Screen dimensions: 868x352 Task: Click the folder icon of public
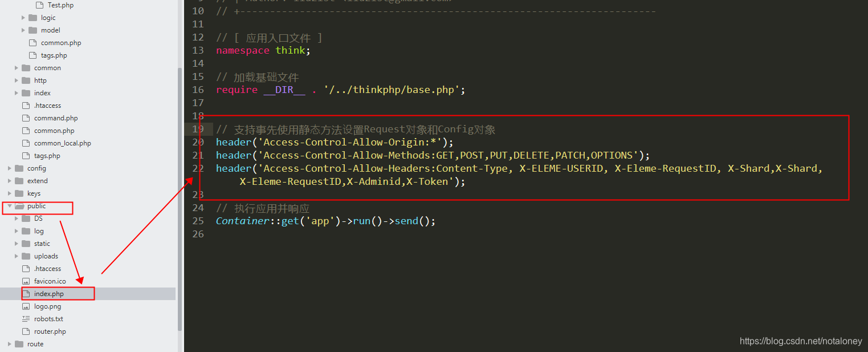coord(19,206)
